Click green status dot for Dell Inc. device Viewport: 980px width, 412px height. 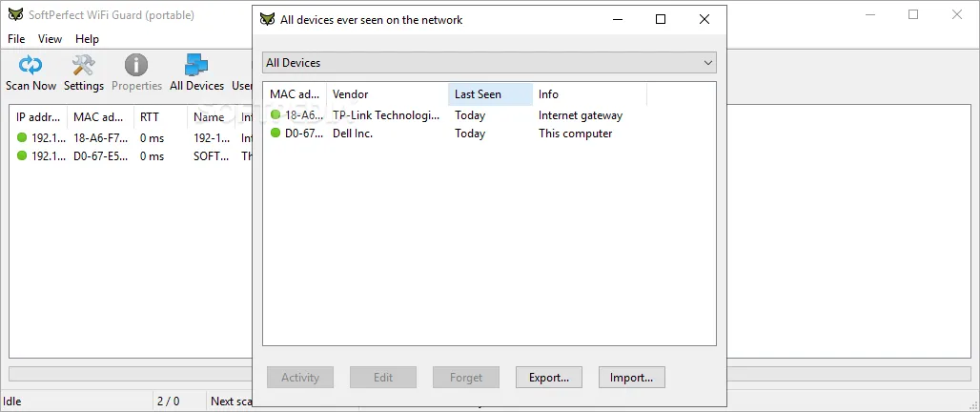276,134
